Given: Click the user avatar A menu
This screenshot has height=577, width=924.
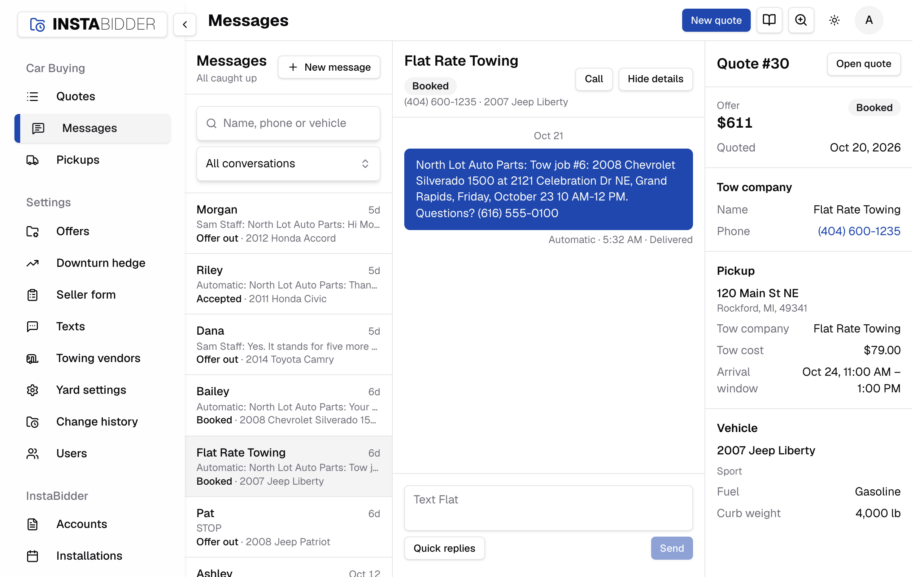Looking at the screenshot, I should [869, 20].
